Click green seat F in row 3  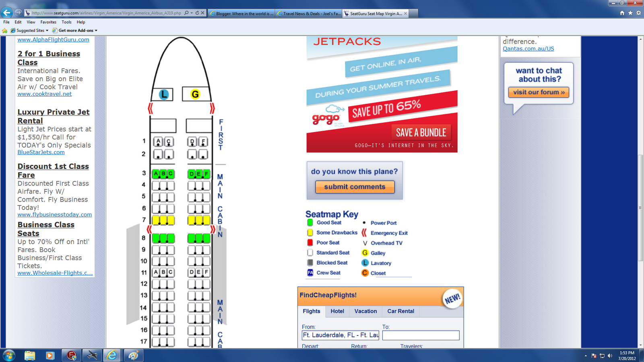[206, 174]
